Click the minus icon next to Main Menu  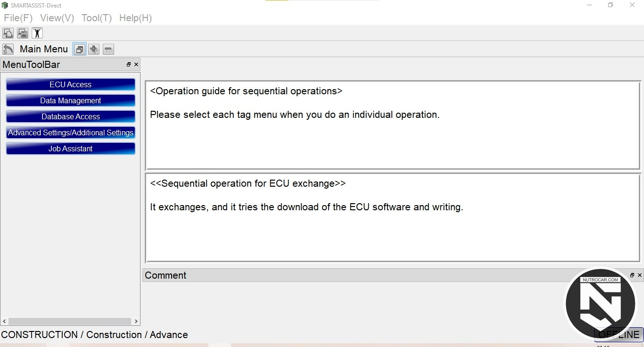[x=108, y=49]
